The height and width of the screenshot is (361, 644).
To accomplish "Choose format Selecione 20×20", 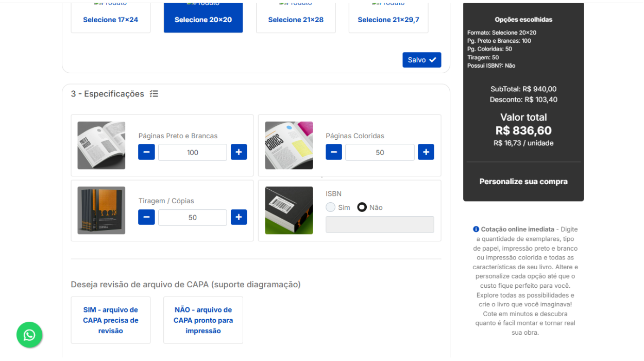I will 203,19.
